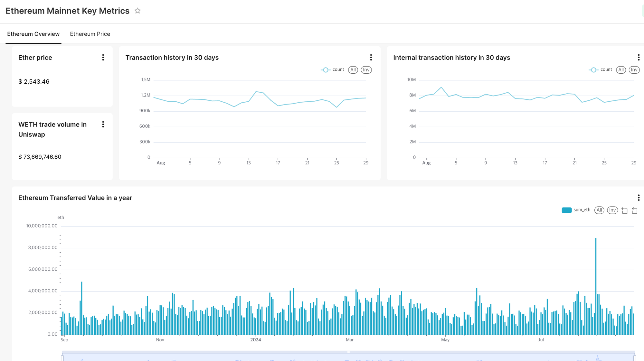Viewport: 644px width, 361px height.
Task: Click All in Transaction history legend
Action: coord(353,70)
